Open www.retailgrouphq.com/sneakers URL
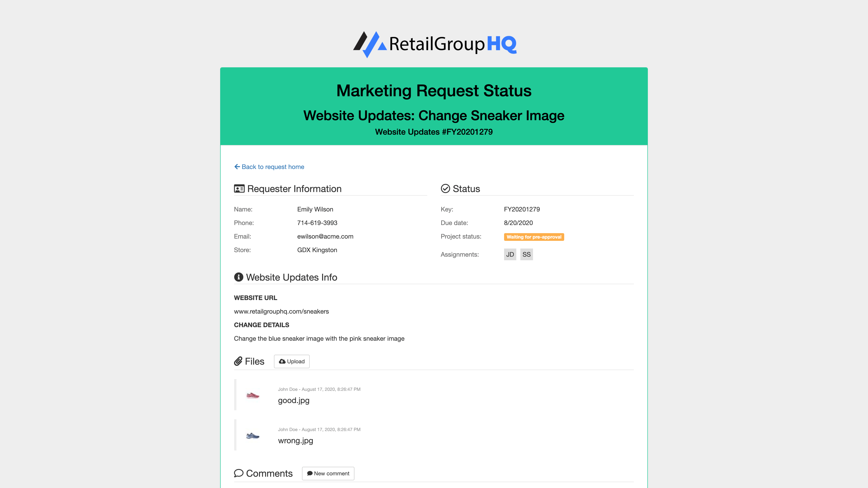The height and width of the screenshot is (488, 868). (281, 311)
